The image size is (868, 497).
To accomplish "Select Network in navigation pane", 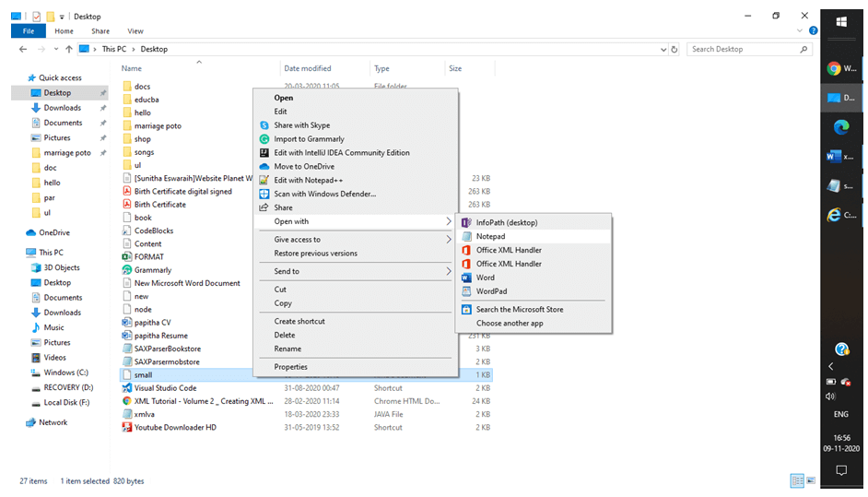I will (x=53, y=422).
